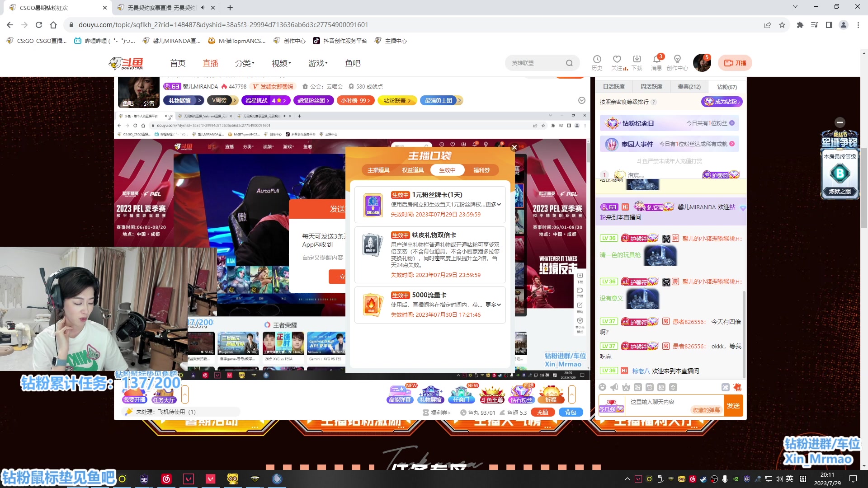
Task: Click the 粉 fan badge chat icon
Action: click(637, 387)
